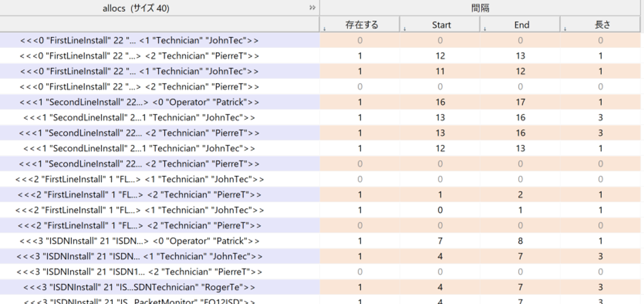The image size is (644, 304).
Task: Click Start value 7 in ISDNInstall Patrick row
Action: pos(440,241)
